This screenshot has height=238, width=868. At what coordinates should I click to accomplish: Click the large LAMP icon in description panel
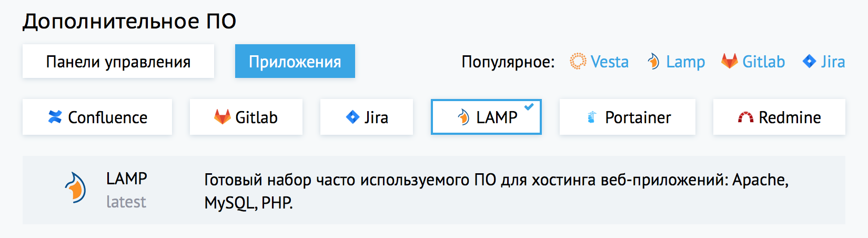point(76,187)
